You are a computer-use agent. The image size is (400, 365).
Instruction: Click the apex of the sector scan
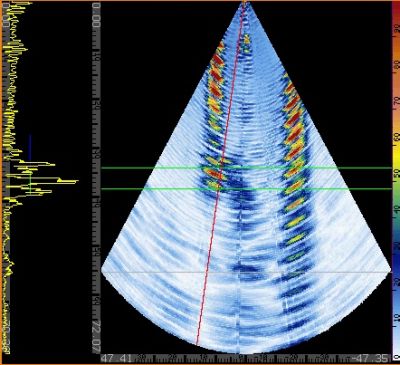244,3
